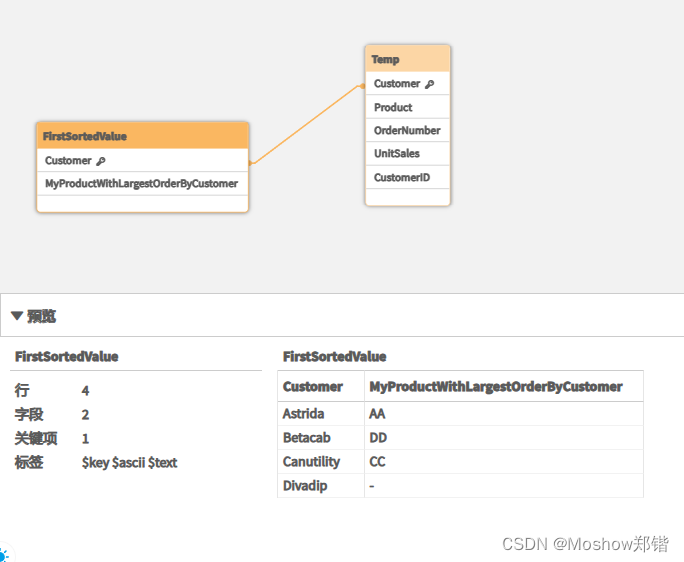Select UnitSales field in Temp table
The height and width of the screenshot is (562, 684).
pos(407,154)
